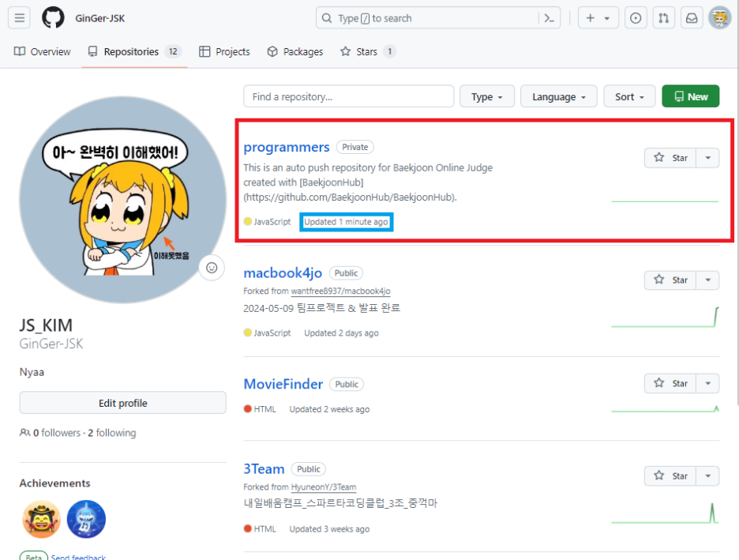Click the JS_KIM profile name
Screen dimensions: 739x560
pyautogui.click(x=46, y=325)
